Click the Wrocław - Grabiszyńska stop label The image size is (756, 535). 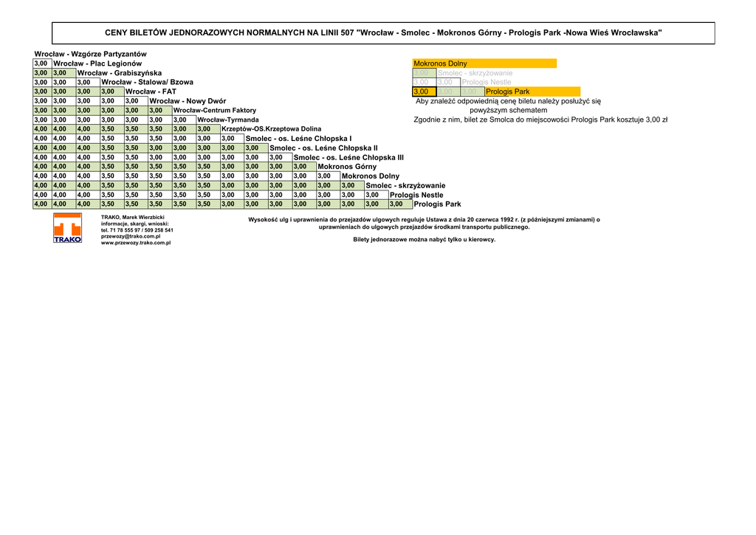pos(119,73)
